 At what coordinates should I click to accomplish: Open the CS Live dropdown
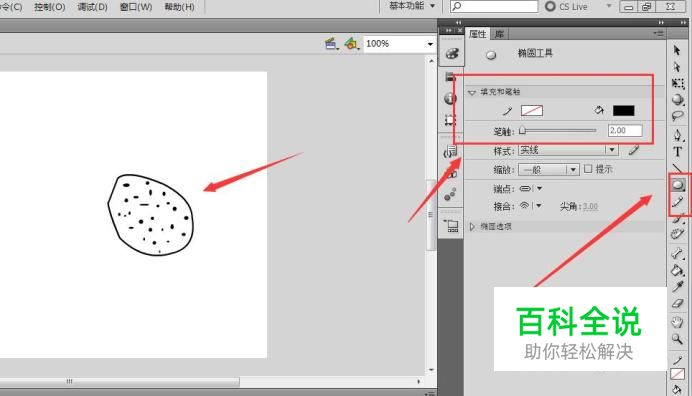pos(609,6)
